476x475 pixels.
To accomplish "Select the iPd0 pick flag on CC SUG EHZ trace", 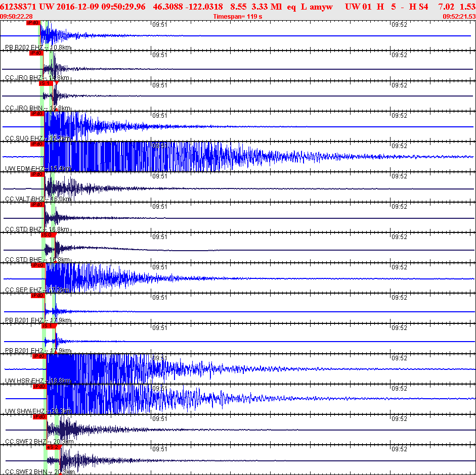I will [x=37, y=114].
